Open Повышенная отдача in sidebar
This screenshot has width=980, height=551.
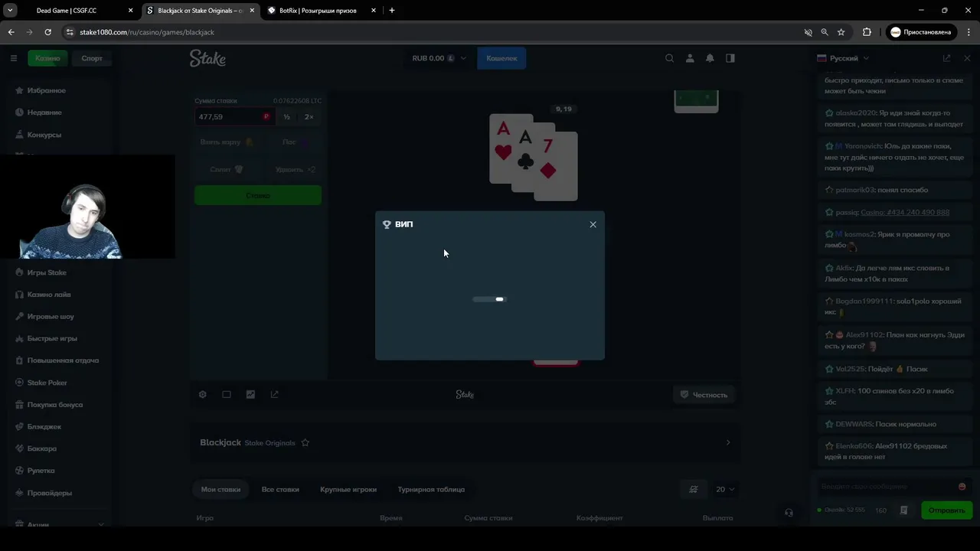pyautogui.click(x=63, y=360)
